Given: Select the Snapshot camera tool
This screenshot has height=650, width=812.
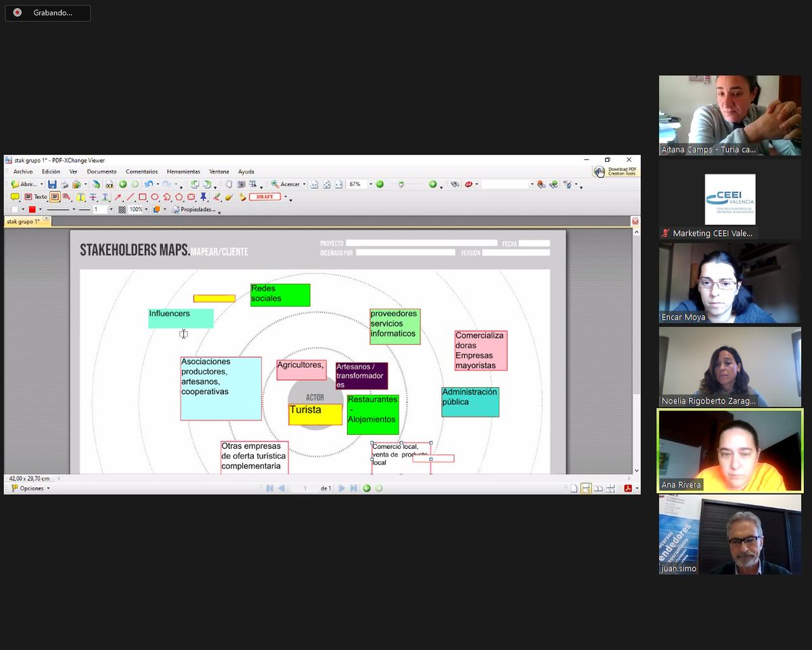Looking at the screenshot, I should pos(241,184).
